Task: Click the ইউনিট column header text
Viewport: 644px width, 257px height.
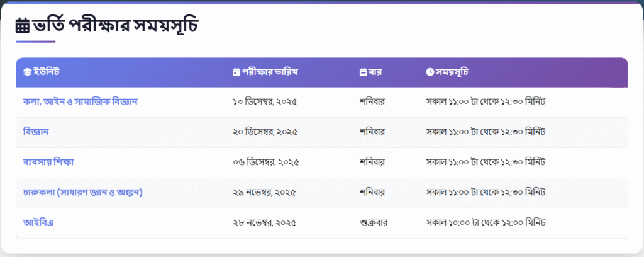Action: click(47, 72)
